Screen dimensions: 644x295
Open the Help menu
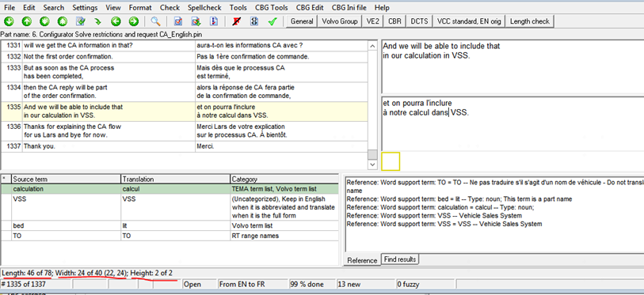tap(382, 7)
